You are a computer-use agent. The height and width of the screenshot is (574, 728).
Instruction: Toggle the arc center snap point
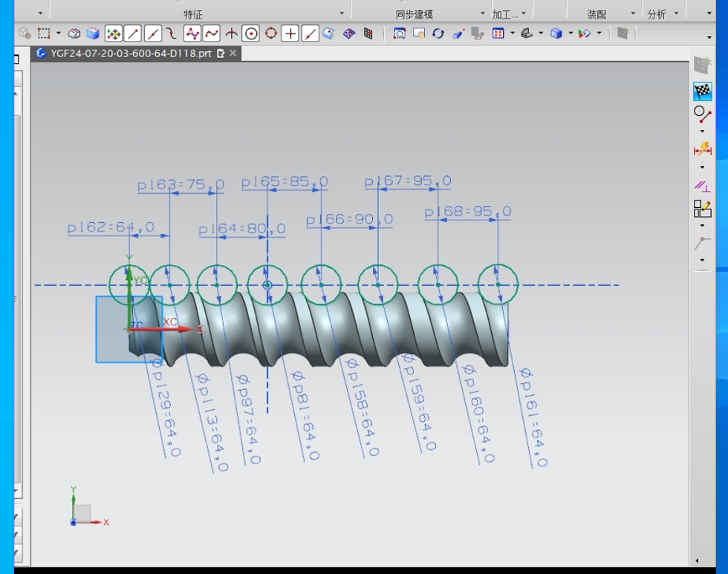pos(251,33)
